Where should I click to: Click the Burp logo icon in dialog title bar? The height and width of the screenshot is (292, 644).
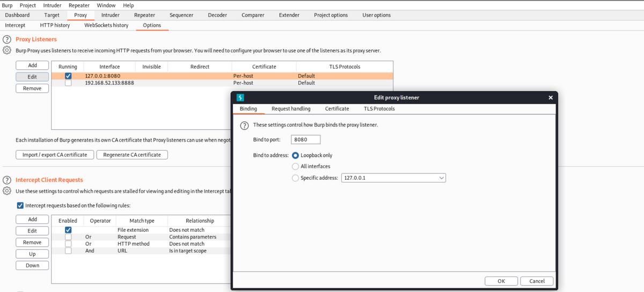tap(240, 98)
